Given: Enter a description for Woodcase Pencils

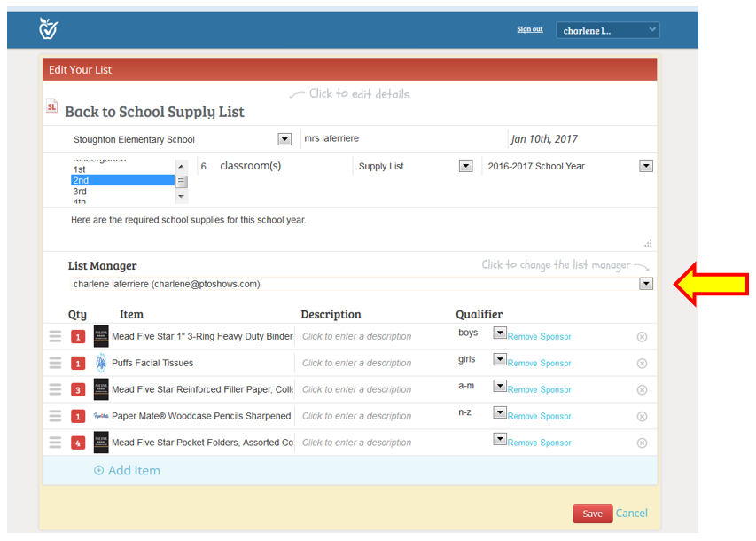Looking at the screenshot, I should click(357, 417).
